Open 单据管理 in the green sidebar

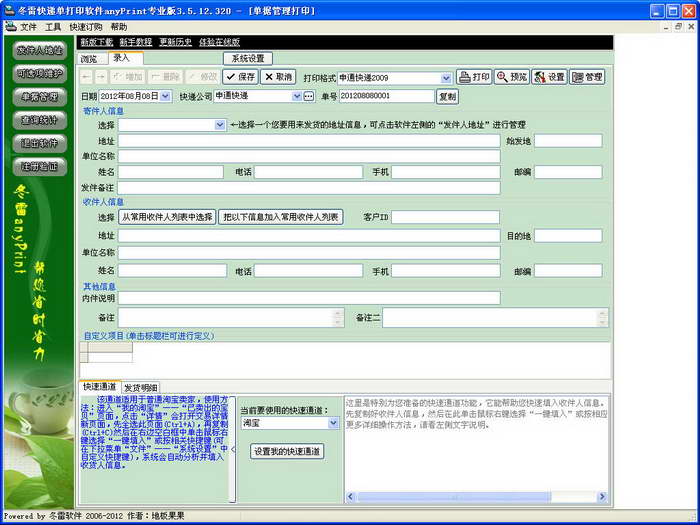pos(40,96)
